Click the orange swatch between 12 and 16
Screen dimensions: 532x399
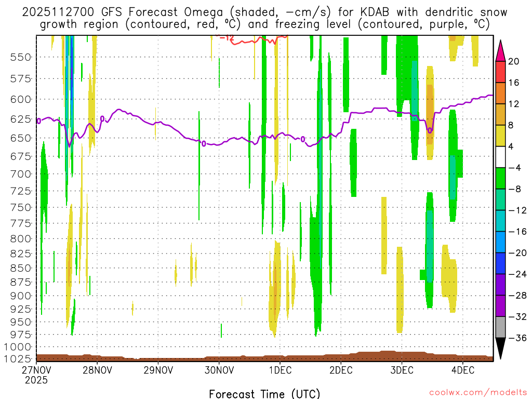tap(500, 93)
